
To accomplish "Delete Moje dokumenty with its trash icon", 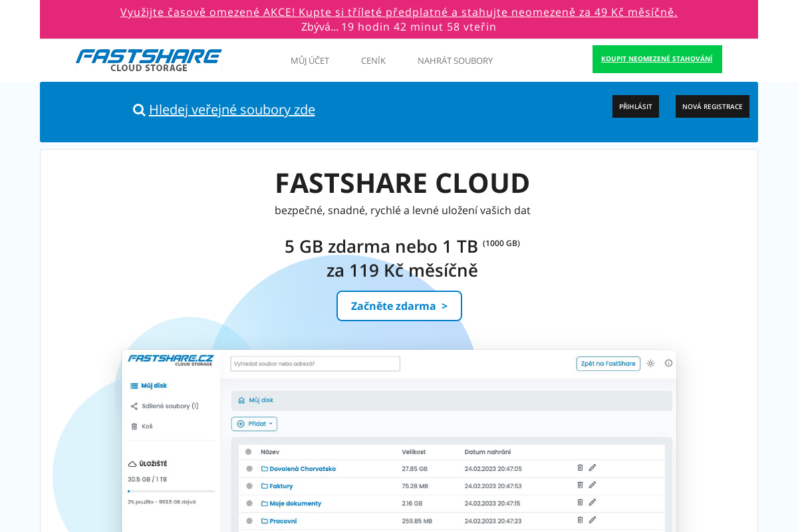I will pyautogui.click(x=580, y=502).
